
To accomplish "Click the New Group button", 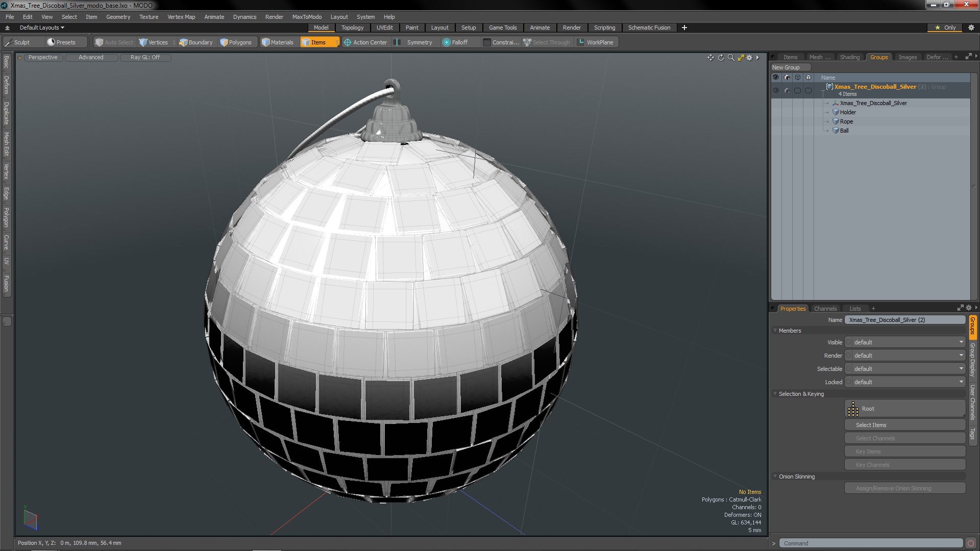I will (790, 67).
